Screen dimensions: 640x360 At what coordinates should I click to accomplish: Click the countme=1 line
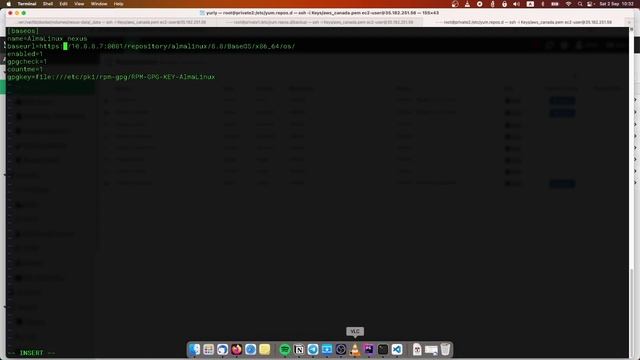(x=25, y=69)
